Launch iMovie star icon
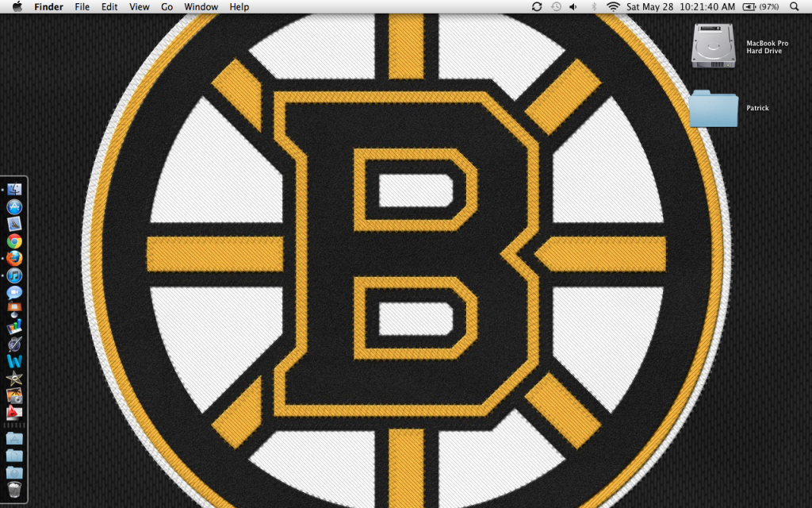 [x=14, y=378]
